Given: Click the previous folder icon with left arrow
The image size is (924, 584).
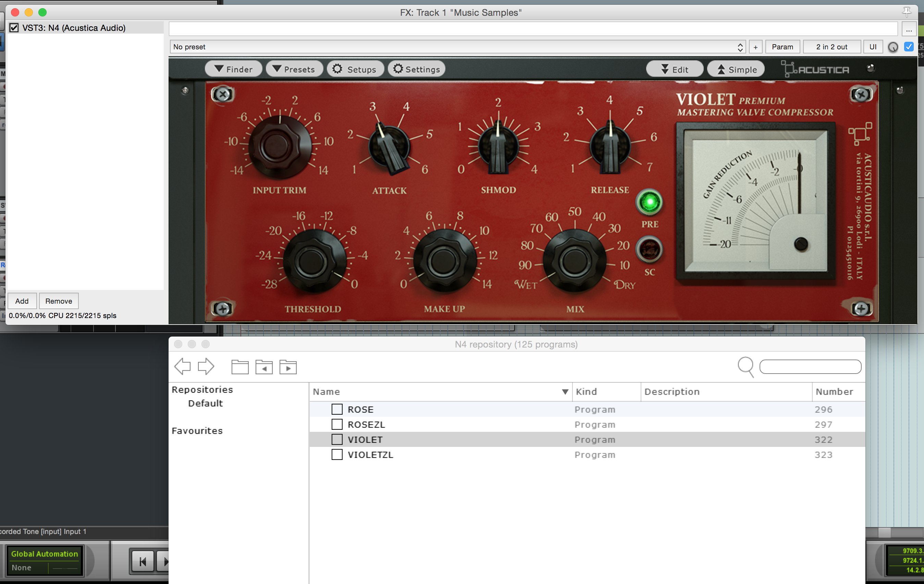Looking at the screenshot, I should (x=264, y=367).
